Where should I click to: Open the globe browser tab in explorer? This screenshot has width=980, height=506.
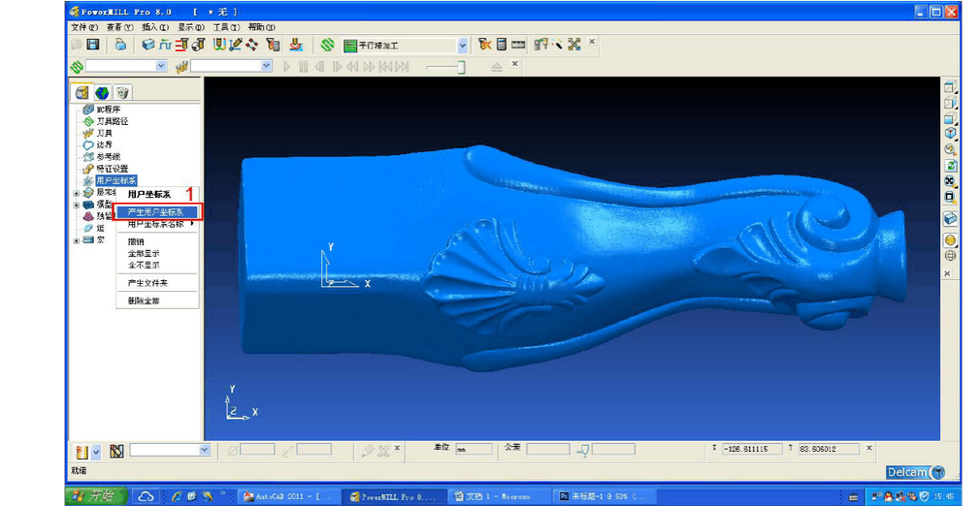click(102, 93)
